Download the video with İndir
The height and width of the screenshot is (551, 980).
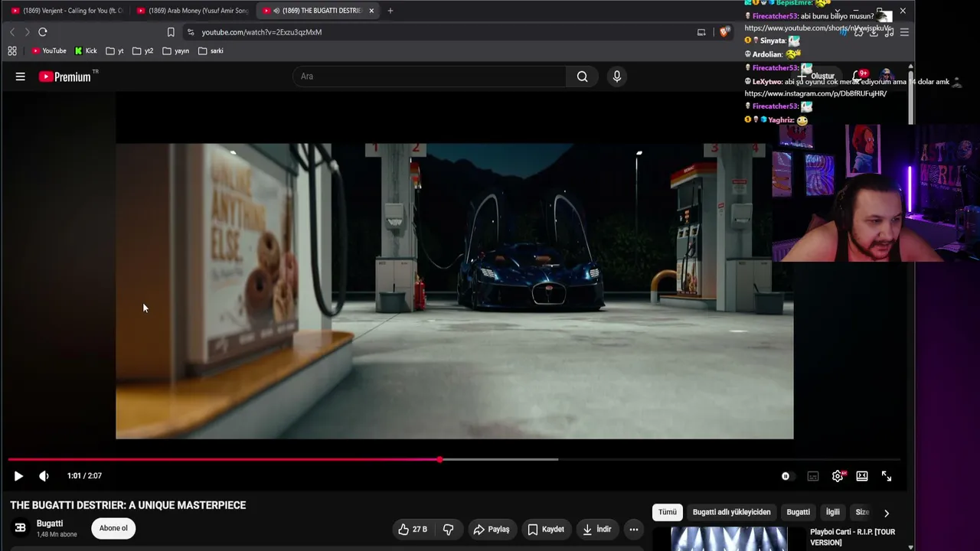coord(596,529)
